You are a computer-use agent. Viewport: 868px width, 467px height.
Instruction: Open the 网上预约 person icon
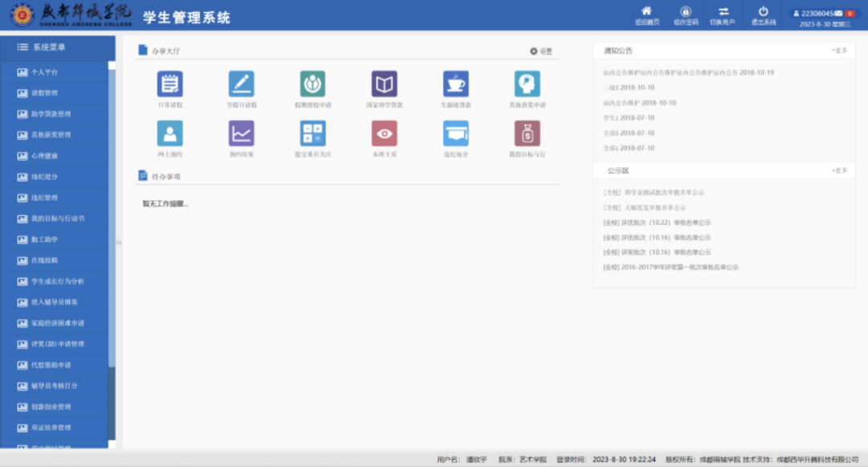click(170, 133)
